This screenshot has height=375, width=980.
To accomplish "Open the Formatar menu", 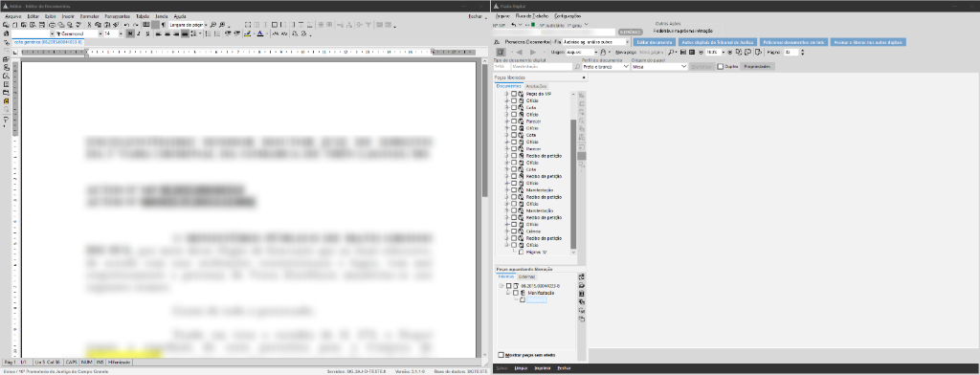I will (x=89, y=15).
